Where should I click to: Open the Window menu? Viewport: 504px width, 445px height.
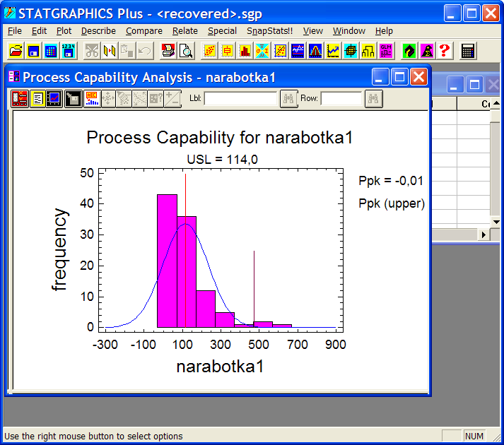click(349, 31)
